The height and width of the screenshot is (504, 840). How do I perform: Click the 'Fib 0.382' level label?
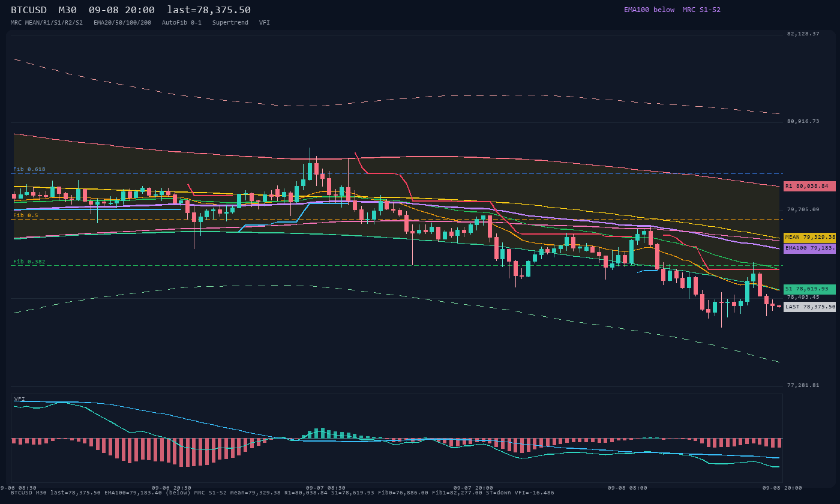click(29, 262)
